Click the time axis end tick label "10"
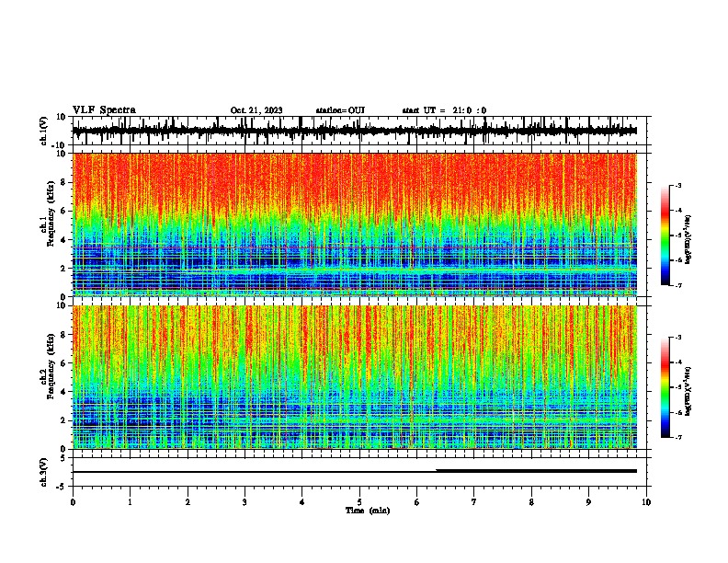The image size is (728, 563). click(x=646, y=502)
